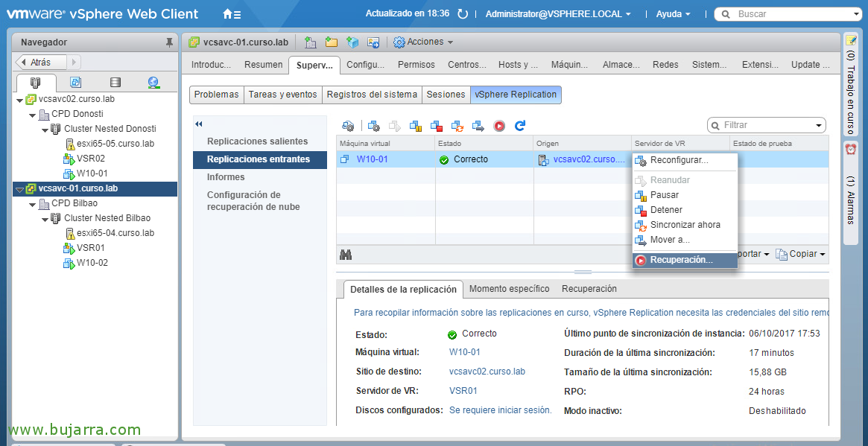Select esxi65-05.curso.lab host in the tree
Viewport: 868px width, 446px height.
pos(115,144)
